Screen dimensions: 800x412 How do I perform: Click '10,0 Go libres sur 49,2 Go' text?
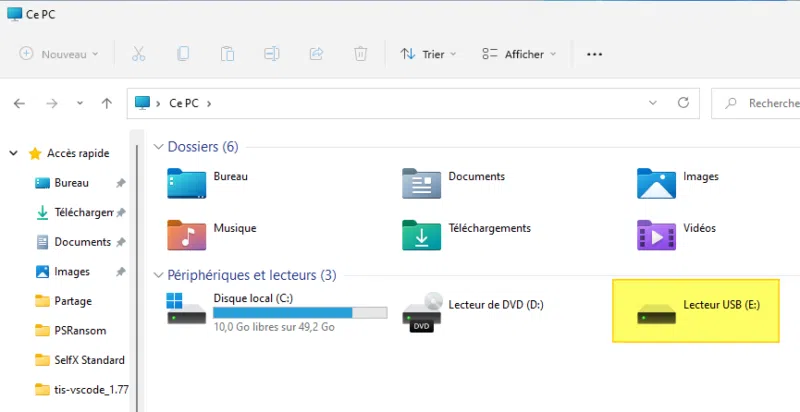274,327
